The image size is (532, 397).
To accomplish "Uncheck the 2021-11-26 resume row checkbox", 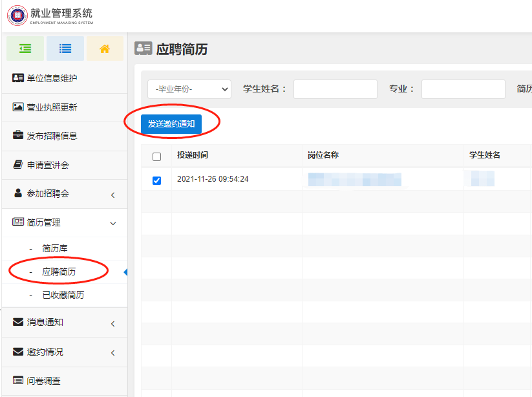I will [x=156, y=180].
